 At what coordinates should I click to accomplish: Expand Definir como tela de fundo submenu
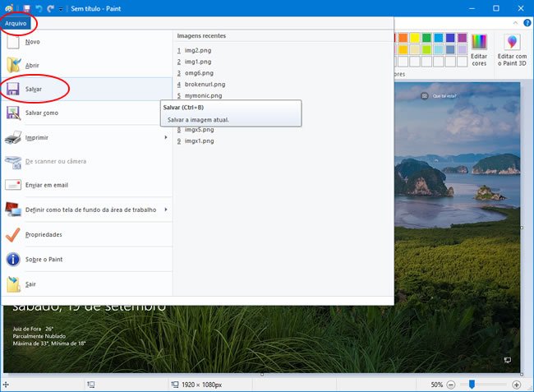[166, 210]
